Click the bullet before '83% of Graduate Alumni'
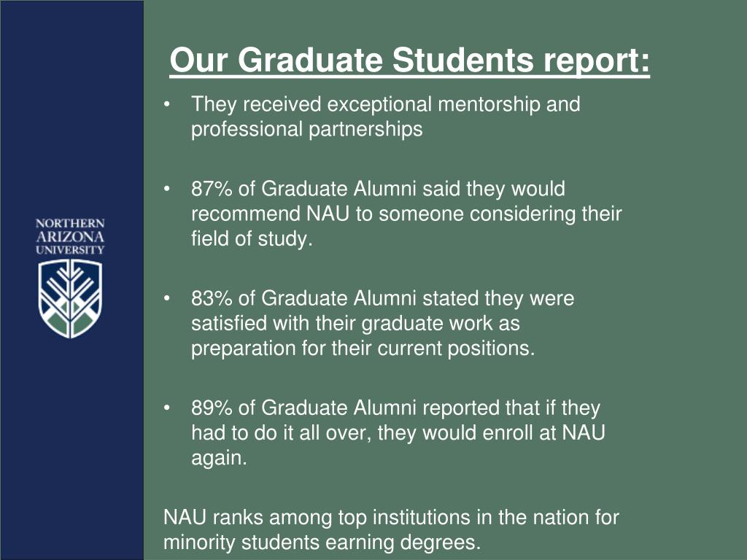The height and width of the screenshot is (560, 747). point(166,298)
